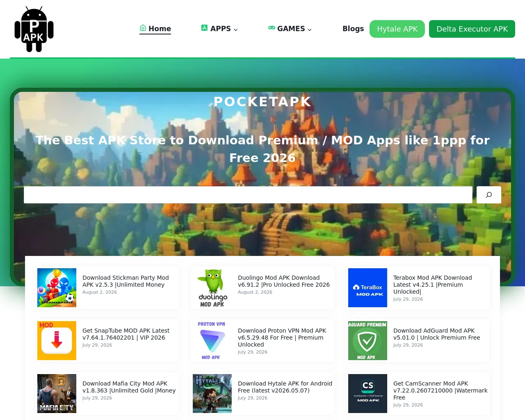525x420 pixels.
Task: Click the SnapTube July 29, 2026 date
Action: (97, 345)
